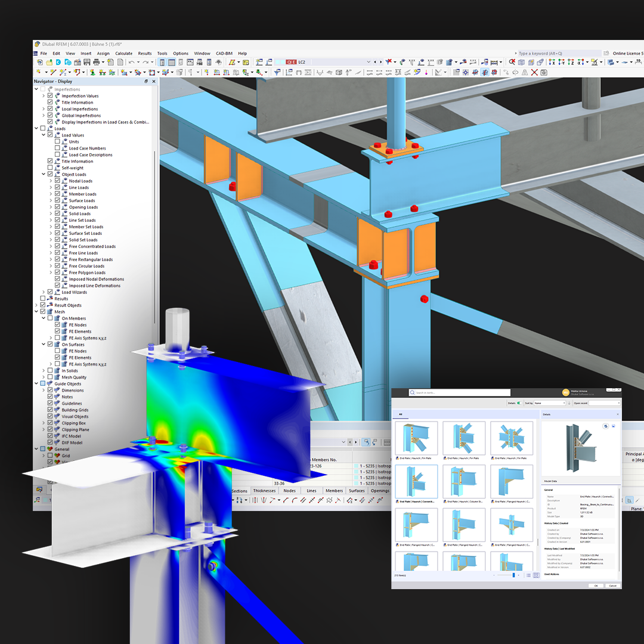Open the Calculate menu

tap(123, 53)
